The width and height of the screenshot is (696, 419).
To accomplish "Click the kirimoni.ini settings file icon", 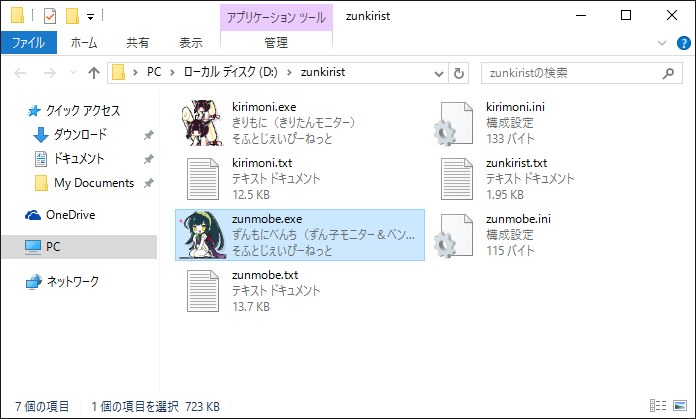I will click(x=454, y=124).
